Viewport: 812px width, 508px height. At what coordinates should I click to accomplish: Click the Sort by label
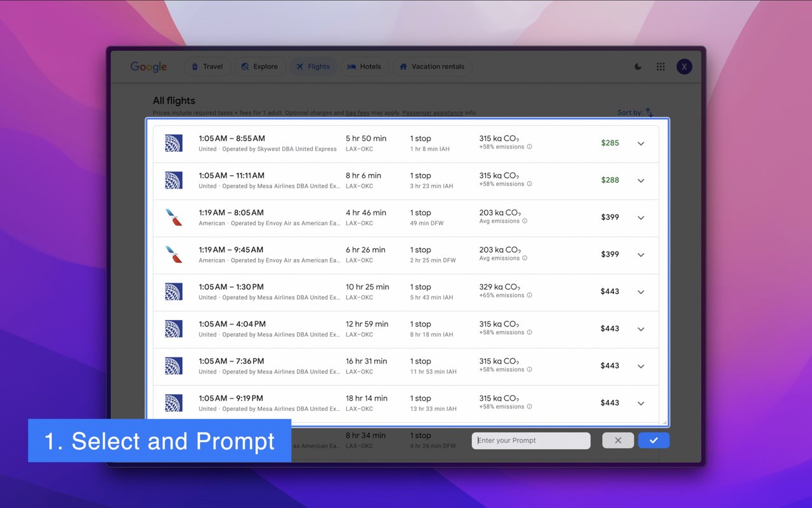[630, 112]
